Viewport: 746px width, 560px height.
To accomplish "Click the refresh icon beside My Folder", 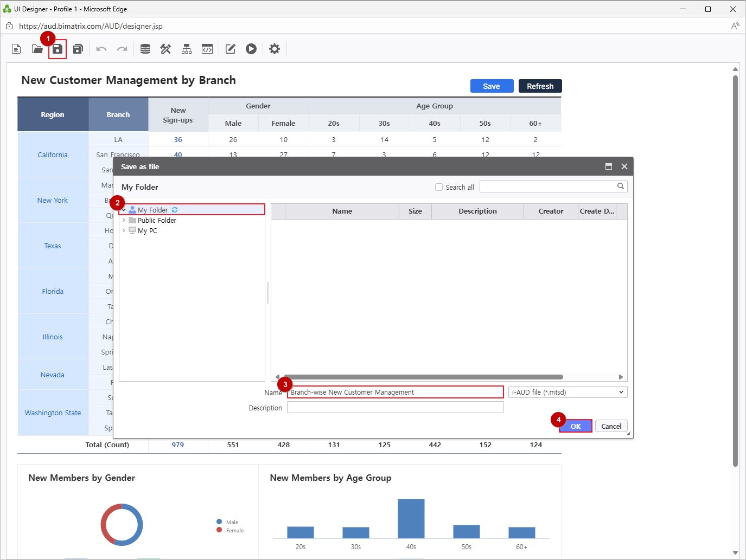I will tap(175, 210).
